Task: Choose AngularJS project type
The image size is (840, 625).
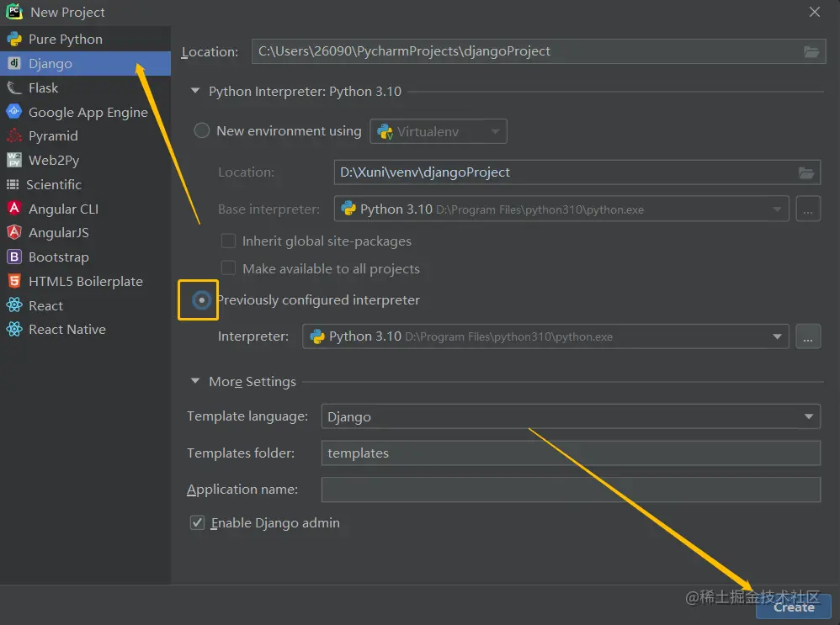Action: [85, 232]
